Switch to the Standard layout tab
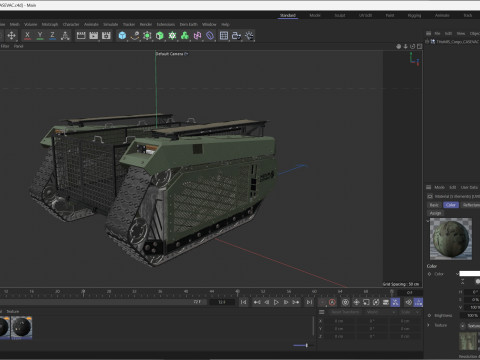 coord(288,15)
